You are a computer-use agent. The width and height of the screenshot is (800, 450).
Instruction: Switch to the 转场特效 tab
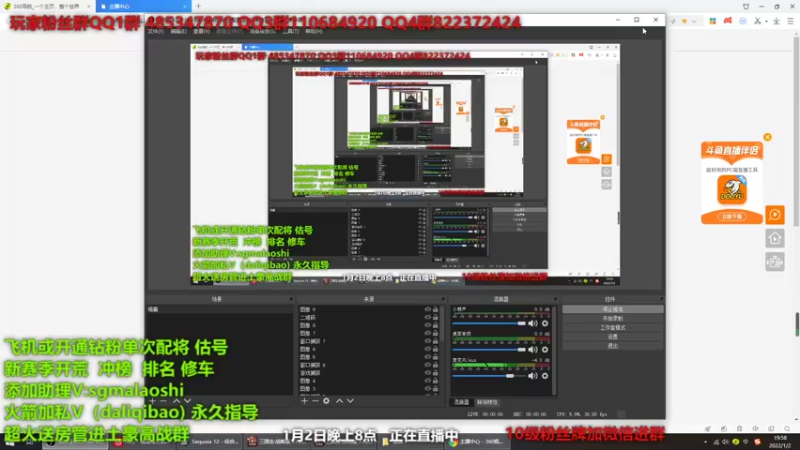click(487, 403)
